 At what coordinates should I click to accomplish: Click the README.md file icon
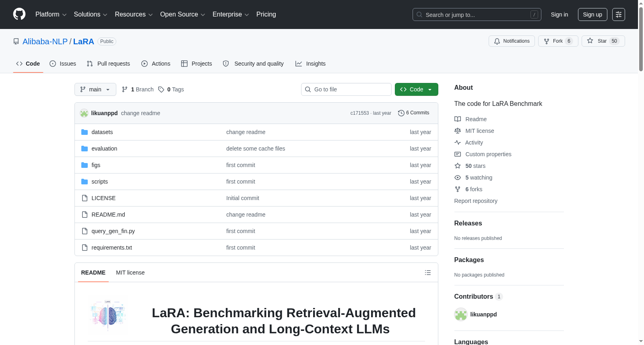click(85, 215)
